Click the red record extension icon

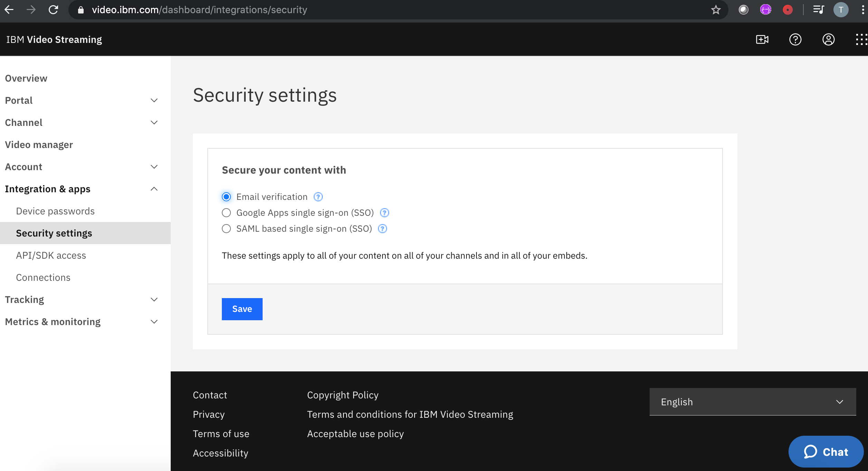pos(787,10)
